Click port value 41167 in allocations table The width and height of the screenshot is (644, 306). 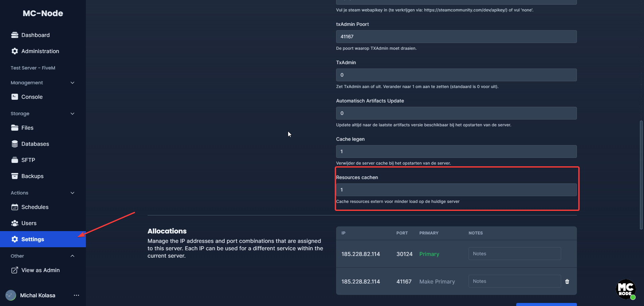pyautogui.click(x=404, y=281)
